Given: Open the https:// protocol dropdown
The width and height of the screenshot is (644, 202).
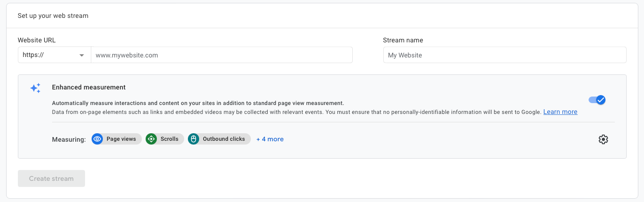Looking at the screenshot, I should coord(54,55).
